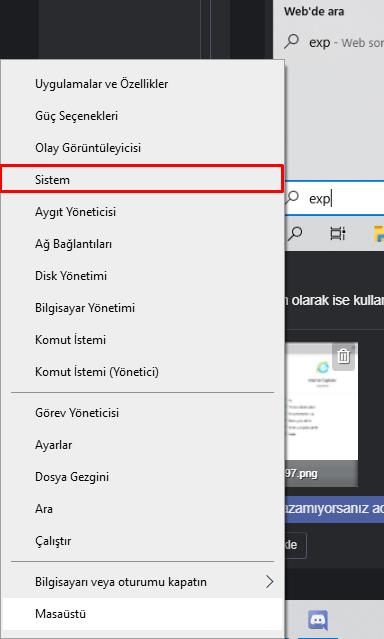
Task: Open Ayarlar from the menu
Action: pyautogui.click(x=142, y=445)
